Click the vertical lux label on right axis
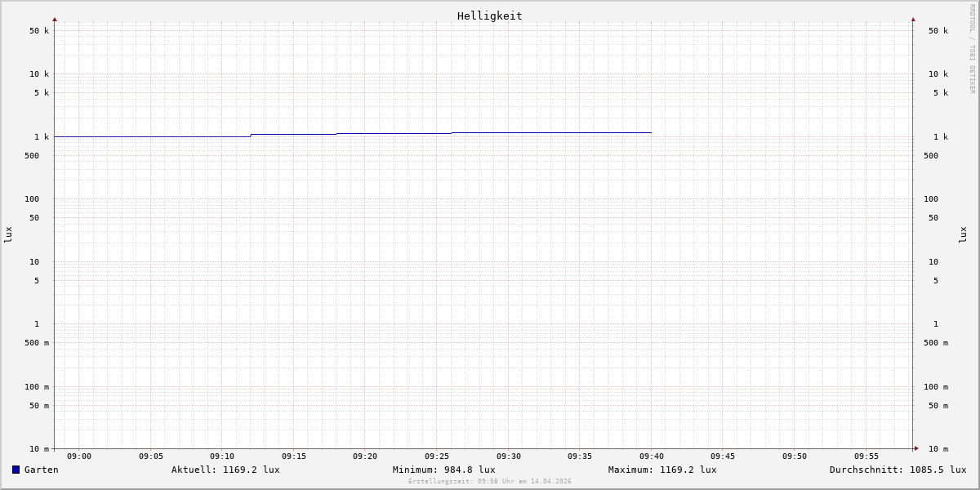980x490 pixels. click(x=963, y=234)
